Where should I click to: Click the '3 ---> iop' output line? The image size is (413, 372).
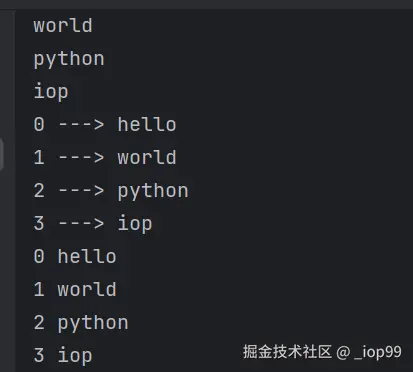tap(93, 223)
